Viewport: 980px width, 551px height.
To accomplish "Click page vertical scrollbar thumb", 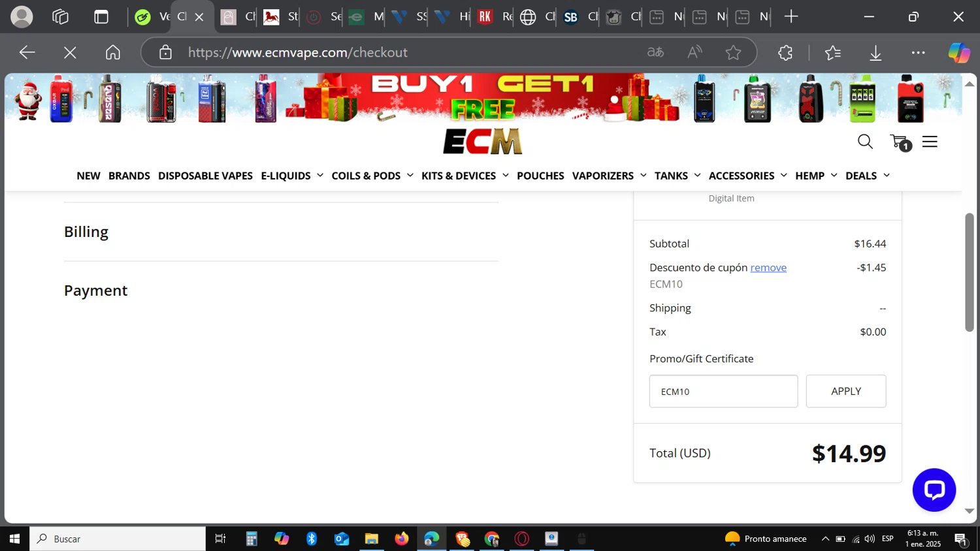I will [x=970, y=272].
